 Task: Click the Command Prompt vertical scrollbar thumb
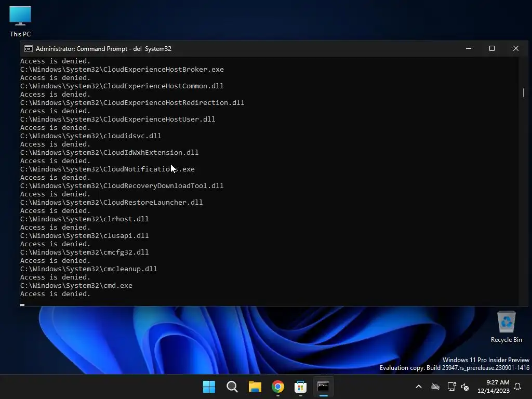524,92
